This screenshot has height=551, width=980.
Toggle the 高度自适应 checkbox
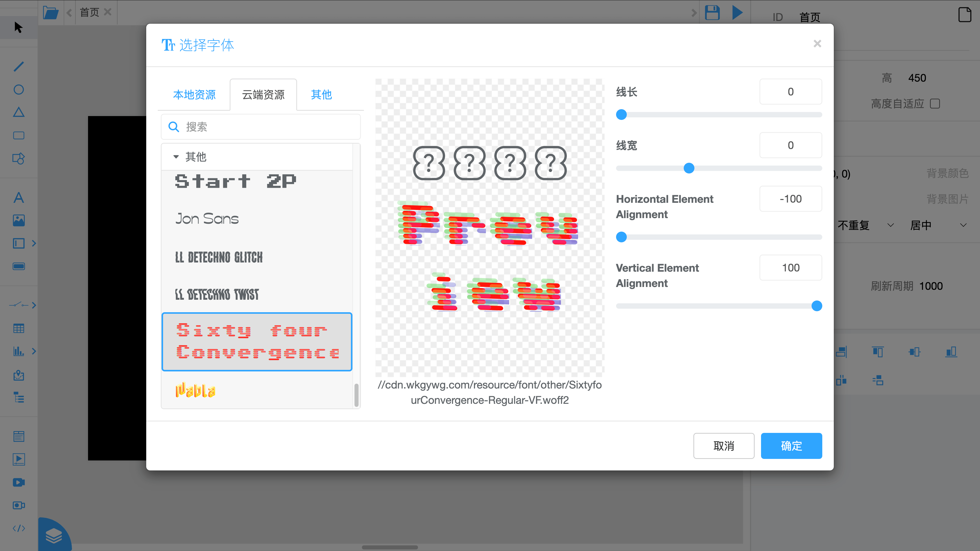[935, 103]
